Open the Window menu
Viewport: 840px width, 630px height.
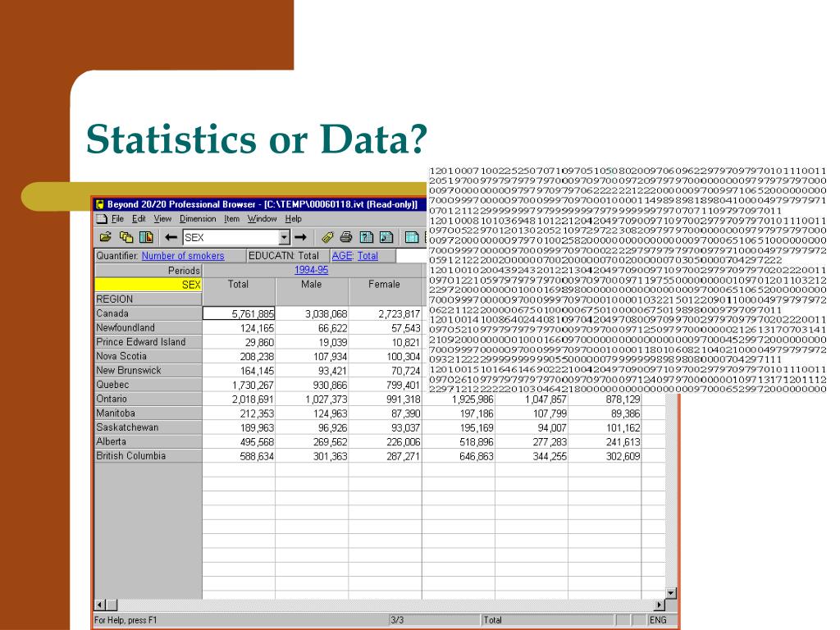click(262, 218)
